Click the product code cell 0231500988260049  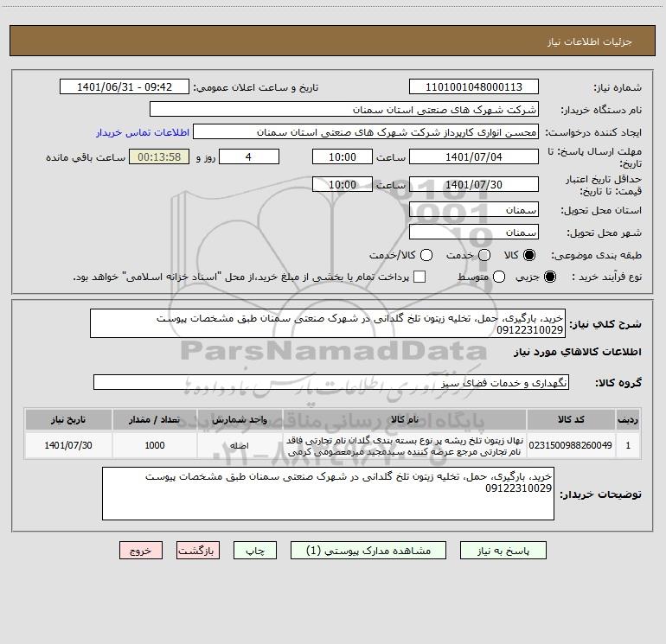tap(571, 445)
